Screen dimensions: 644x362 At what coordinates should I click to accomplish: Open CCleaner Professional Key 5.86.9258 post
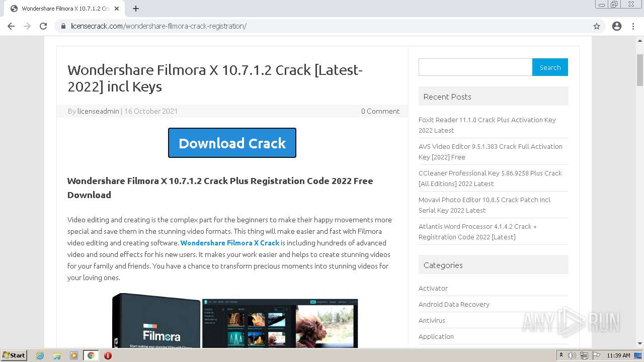pyautogui.click(x=490, y=178)
